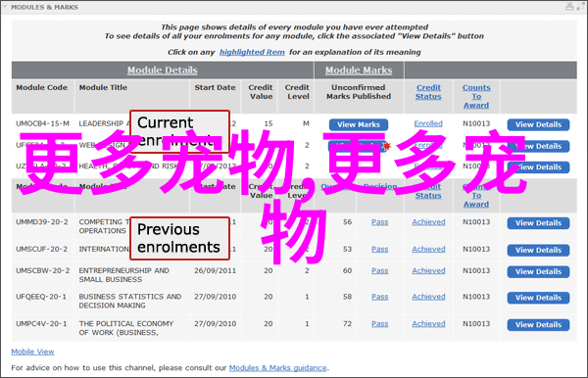This screenshot has height=378, width=588.
Task: Open the Mobile View link
Action: 32,352
